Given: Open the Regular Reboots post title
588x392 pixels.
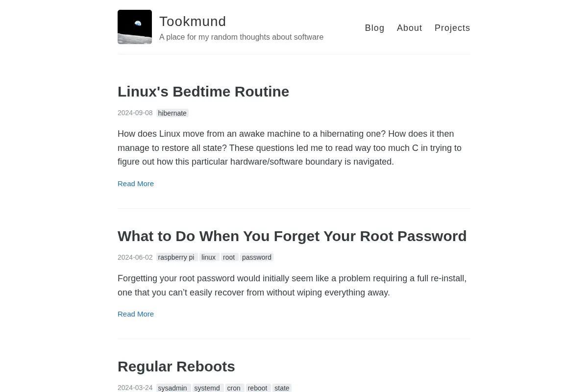Looking at the screenshot, I should 176,367.
